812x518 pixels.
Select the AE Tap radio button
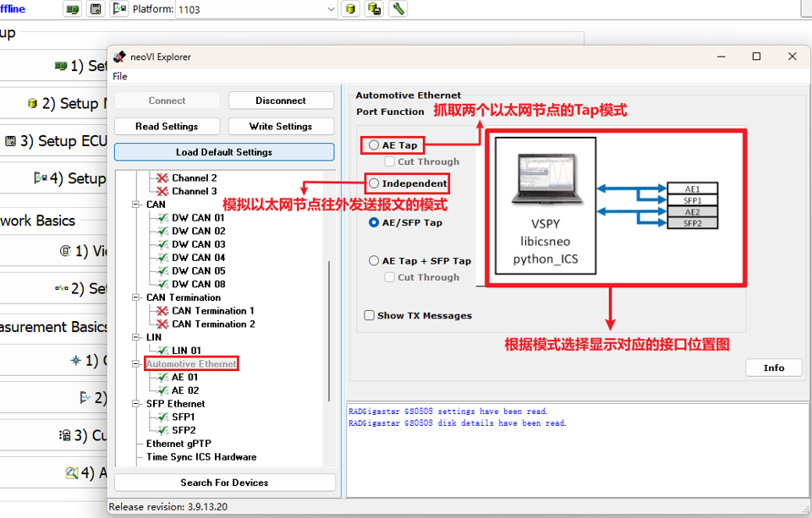point(374,145)
